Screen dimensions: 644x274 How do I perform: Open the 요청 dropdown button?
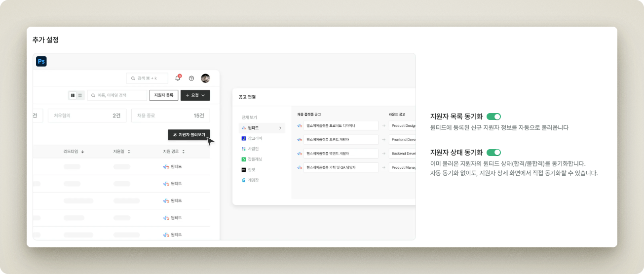coord(195,95)
